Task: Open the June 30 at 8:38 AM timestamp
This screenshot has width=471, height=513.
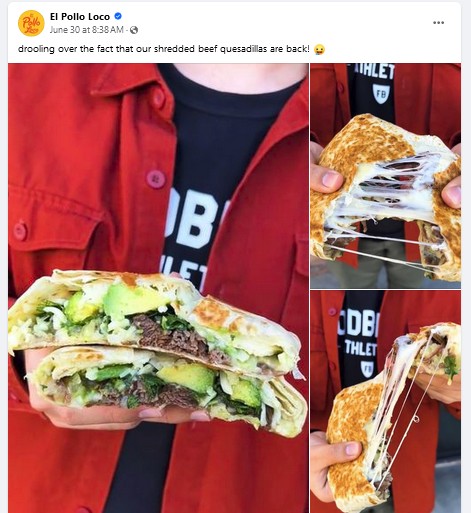Action: pyautogui.click(x=87, y=30)
